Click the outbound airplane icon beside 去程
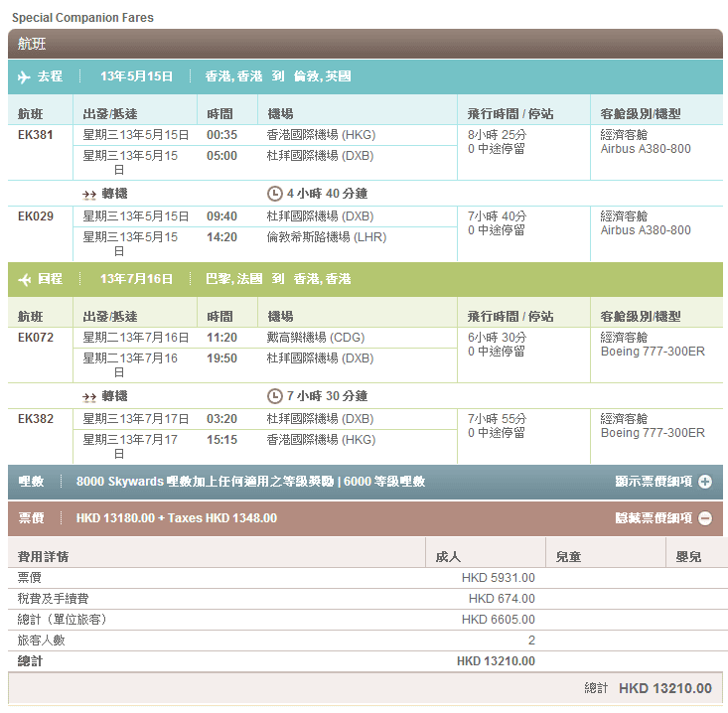 point(25,76)
